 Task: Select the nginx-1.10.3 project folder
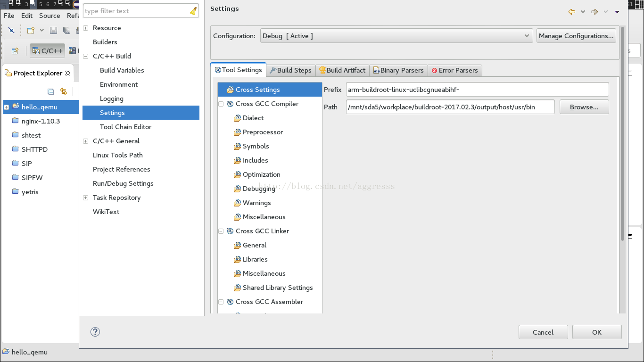pos(41,121)
